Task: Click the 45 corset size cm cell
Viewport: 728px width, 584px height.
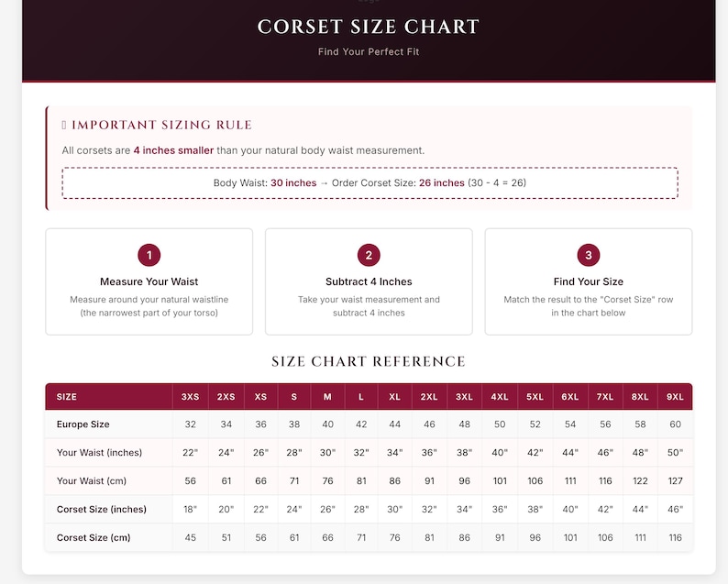Action: tap(191, 537)
